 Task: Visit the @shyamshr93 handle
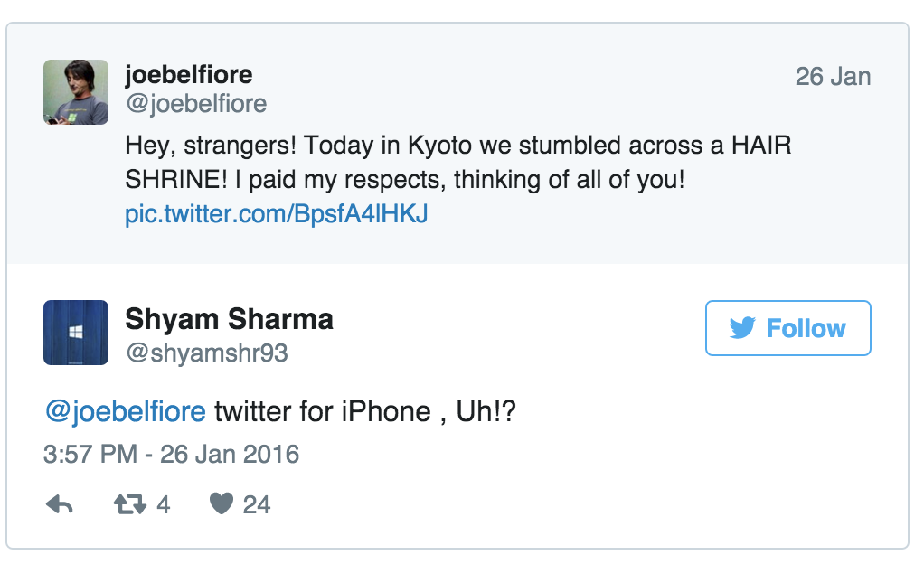(x=206, y=352)
